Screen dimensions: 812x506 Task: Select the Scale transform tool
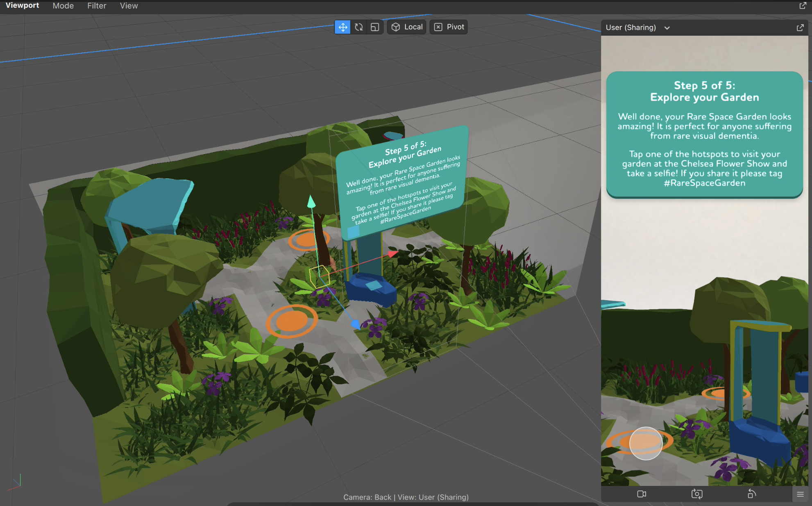[x=374, y=27]
